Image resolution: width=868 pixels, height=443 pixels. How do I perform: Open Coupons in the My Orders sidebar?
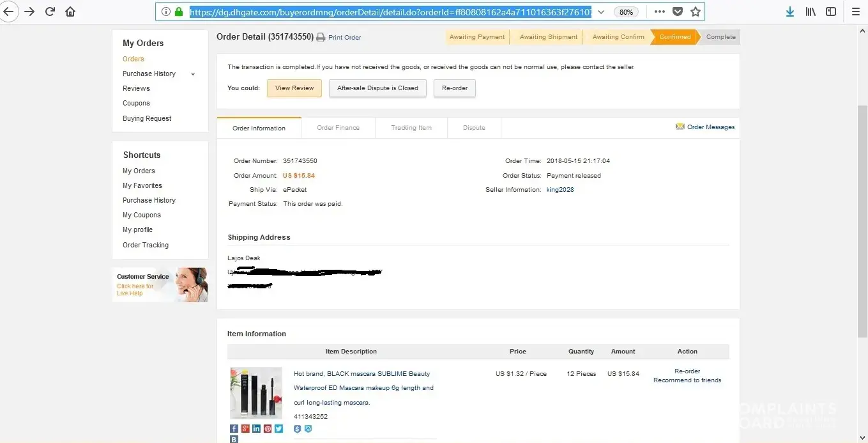[x=136, y=103]
